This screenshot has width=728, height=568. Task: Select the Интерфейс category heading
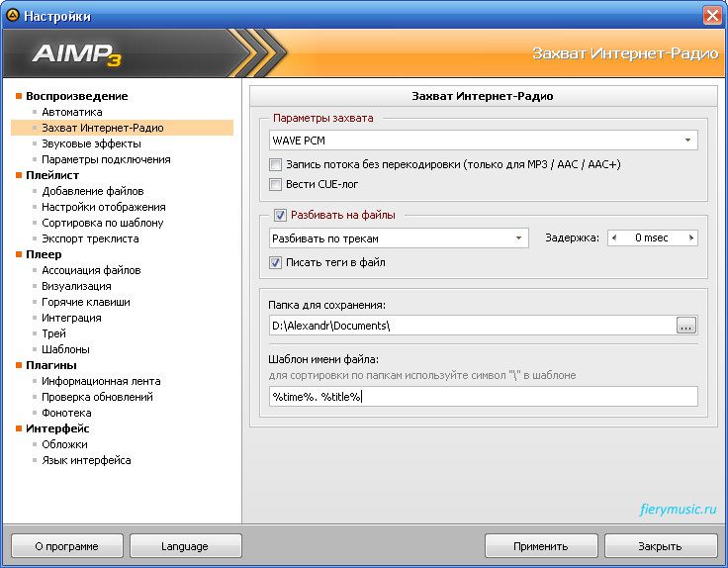click(x=57, y=428)
